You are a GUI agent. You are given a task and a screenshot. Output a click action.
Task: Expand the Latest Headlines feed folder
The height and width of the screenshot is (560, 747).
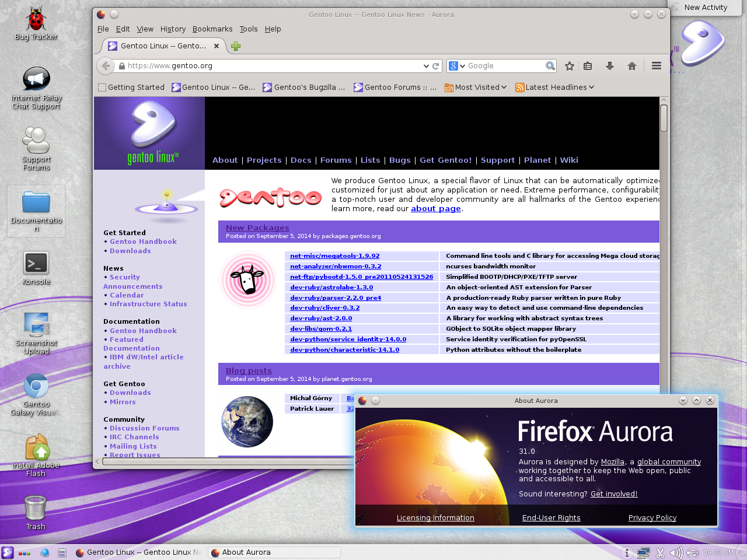click(554, 87)
